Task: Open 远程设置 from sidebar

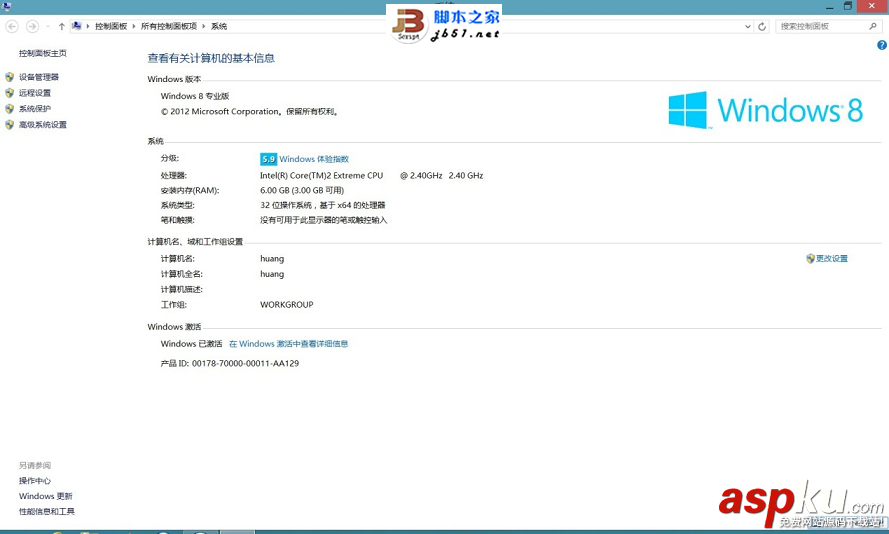Action: coord(35,93)
